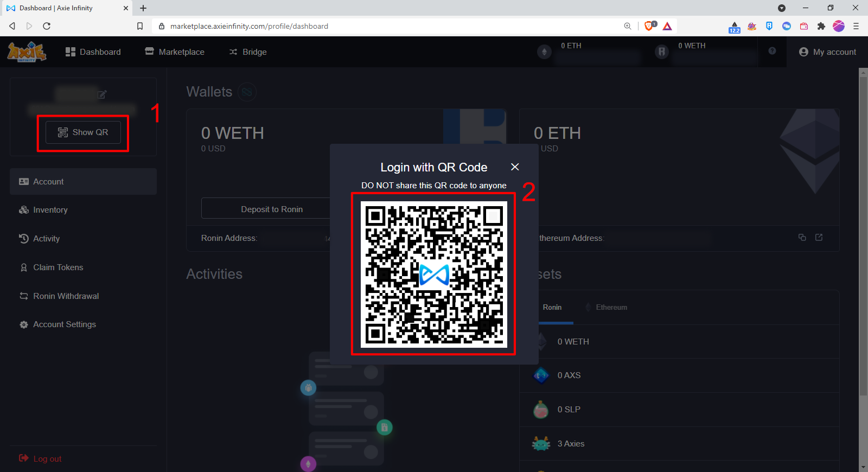Screen dimensions: 868x472
Task: Go forward in the browser
Action: click(29, 26)
